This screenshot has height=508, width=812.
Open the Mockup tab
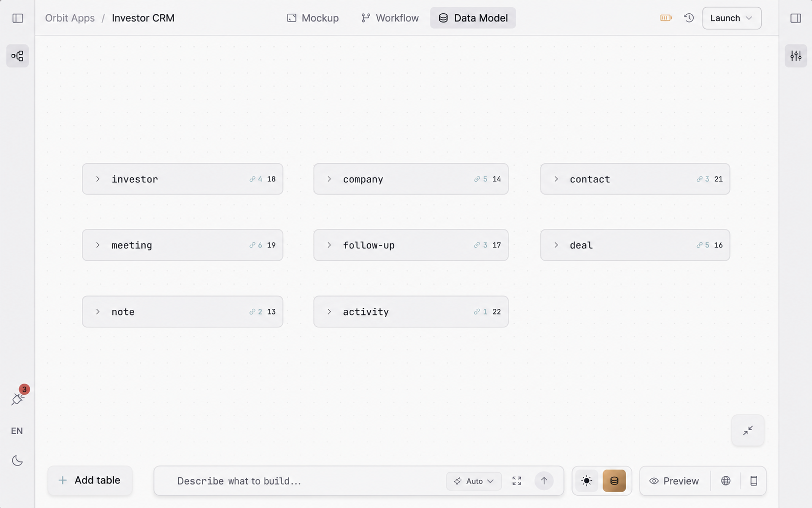coord(313,18)
